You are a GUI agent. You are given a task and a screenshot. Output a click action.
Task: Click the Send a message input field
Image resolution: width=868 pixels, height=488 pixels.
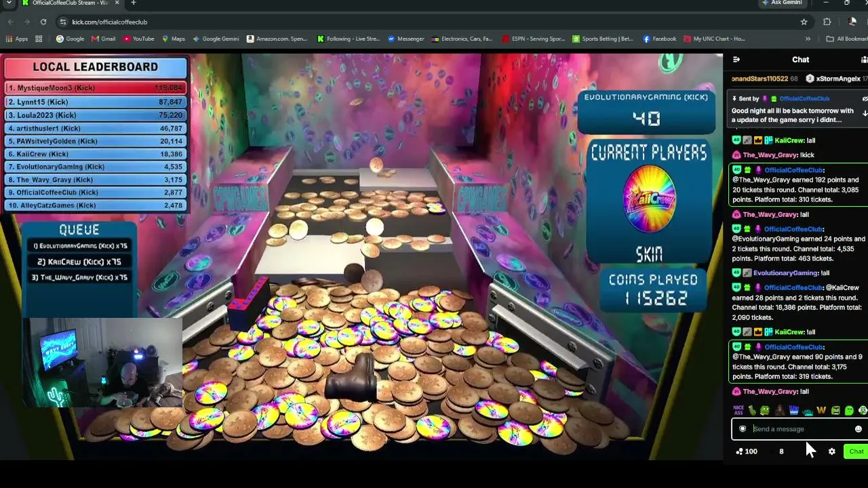[x=801, y=429]
